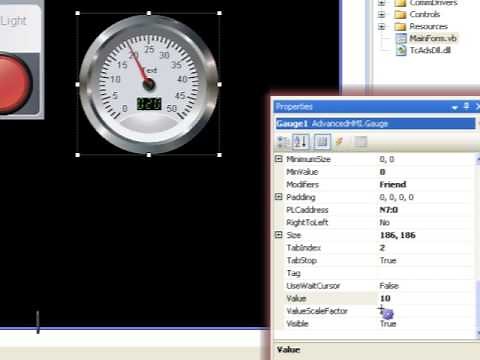Switch Properties grid to Alphabetical sorting
The height and width of the screenshot is (360, 480).
(x=301, y=142)
